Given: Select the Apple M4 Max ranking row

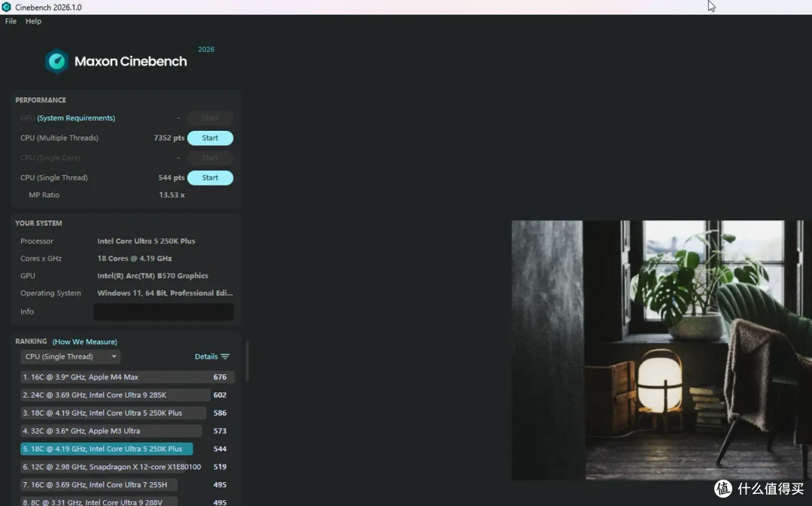Looking at the screenshot, I should [x=127, y=377].
